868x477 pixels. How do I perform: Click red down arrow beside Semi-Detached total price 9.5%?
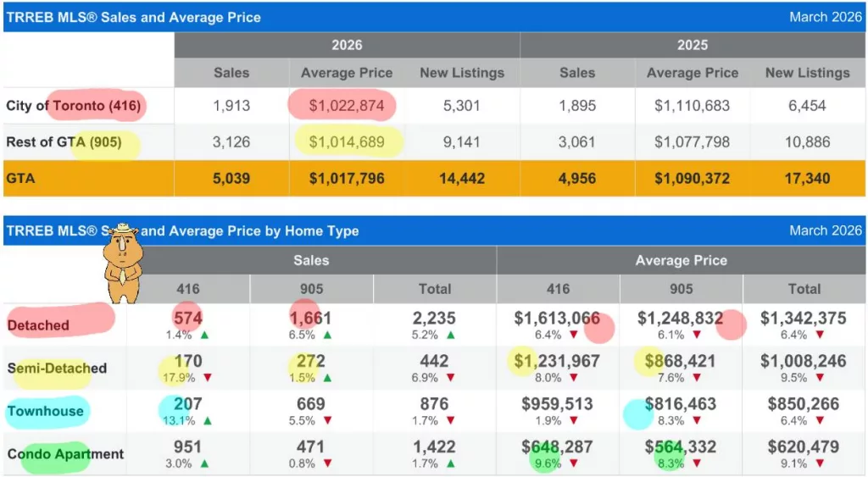point(820,378)
